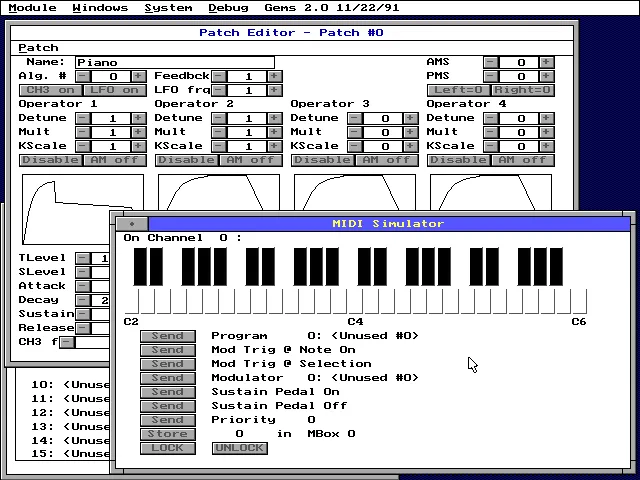Decrease the Alg. # value
Image resolution: width=640 pixels, height=480 pixels.
click(x=83, y=76)
